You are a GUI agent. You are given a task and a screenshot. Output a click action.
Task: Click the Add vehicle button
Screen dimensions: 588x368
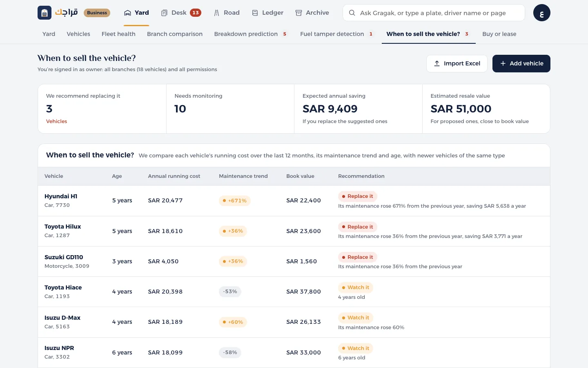click(x=521, y=63)
